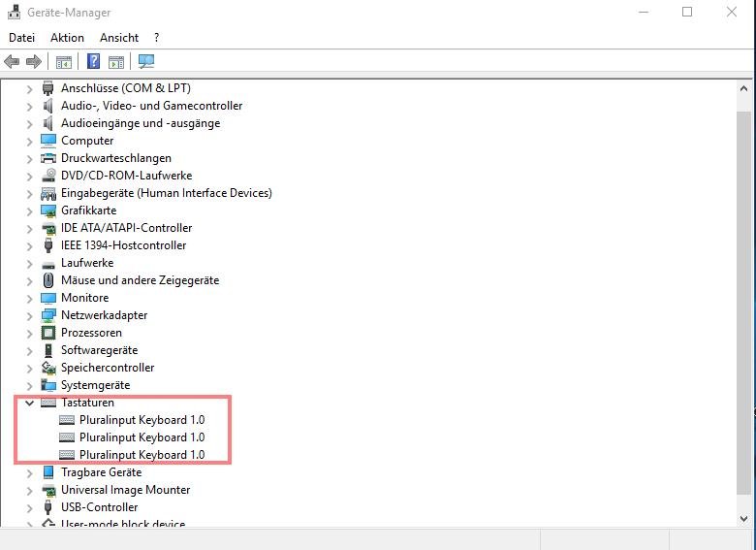Expand Druckwarteschlangen node chevron
The width and height of the screenshot is (756, 550).
(x=29, y=159)
